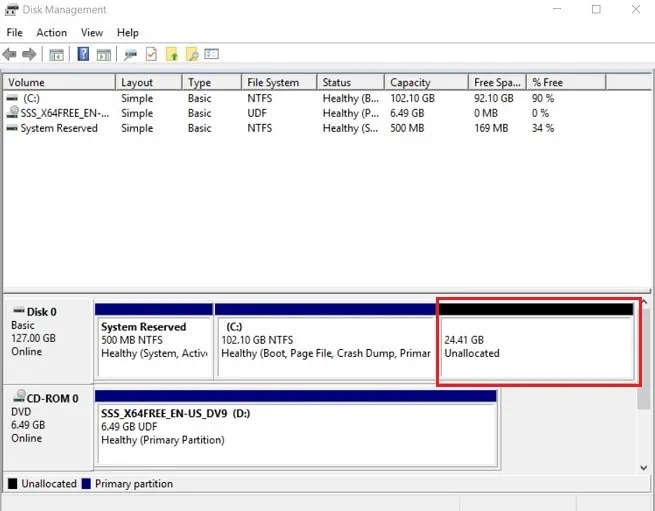Click the Back arrow in toolbar
655x511 pixels.
pyautogui.click(x=11, y=54)
